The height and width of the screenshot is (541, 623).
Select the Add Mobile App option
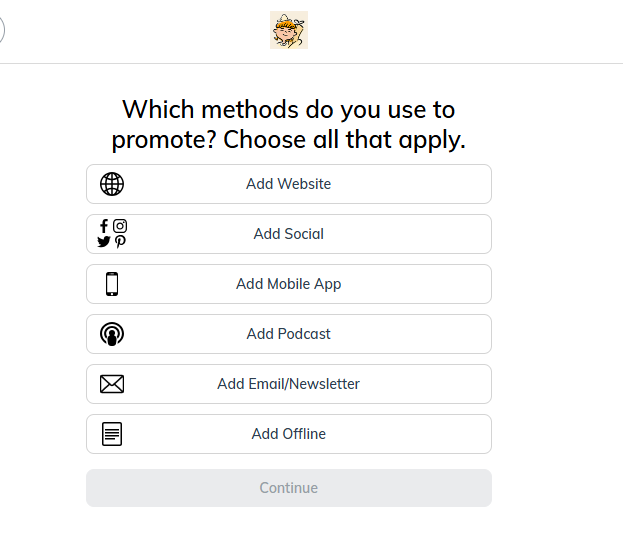288,284
